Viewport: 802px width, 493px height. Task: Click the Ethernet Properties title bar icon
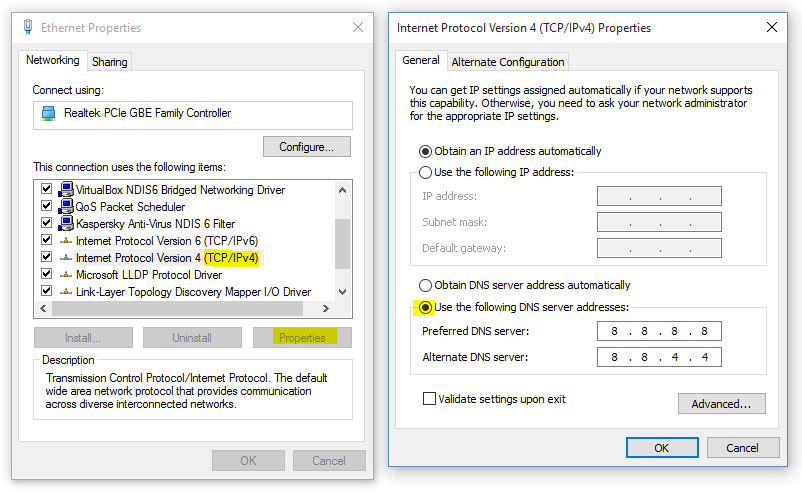coord(27,28)
